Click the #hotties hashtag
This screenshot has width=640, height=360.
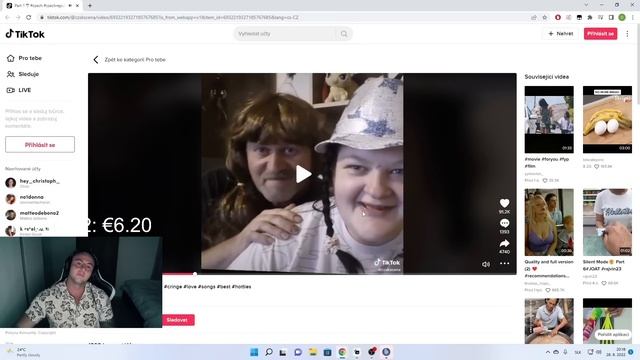(241, 287)
